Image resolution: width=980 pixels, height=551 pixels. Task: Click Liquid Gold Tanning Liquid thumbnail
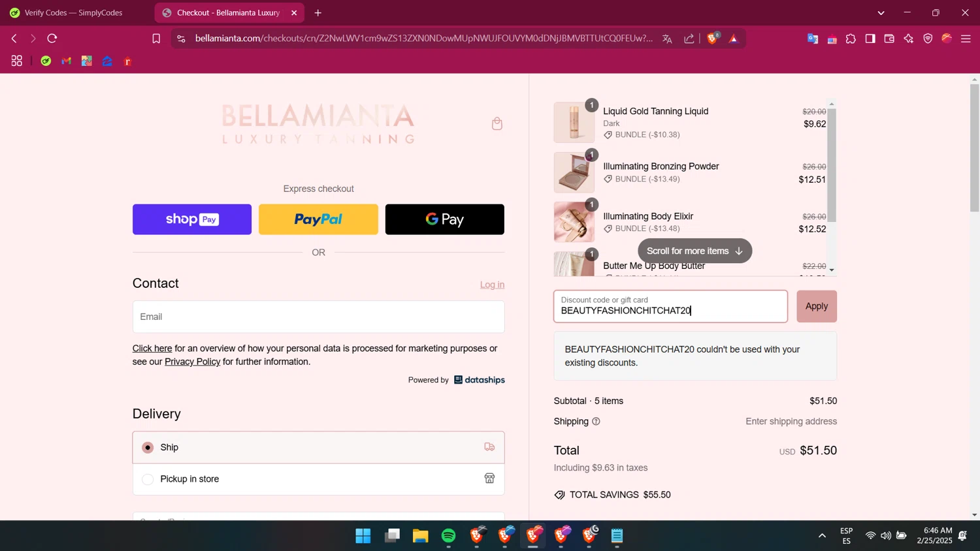pos(574,122)
